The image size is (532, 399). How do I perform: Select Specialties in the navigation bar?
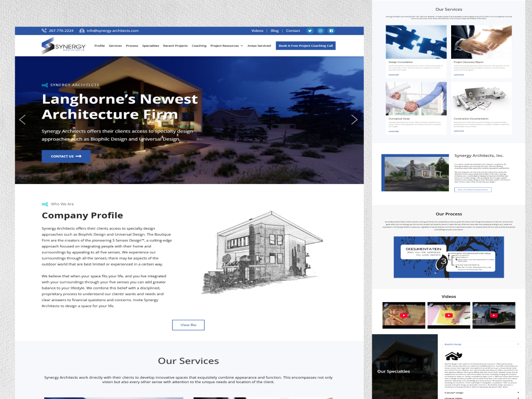pyautogui.click(x=151, y=46)
